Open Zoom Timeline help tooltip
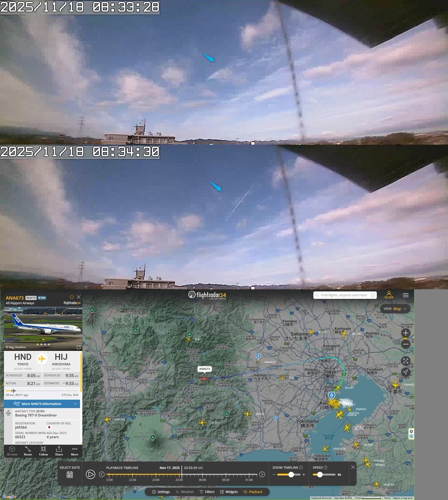The width and height of the screenshot is (448, 500). coord(301,467)
